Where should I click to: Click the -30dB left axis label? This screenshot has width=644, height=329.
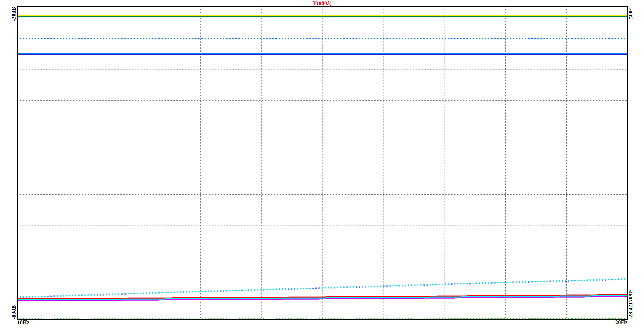click(14, 14)
